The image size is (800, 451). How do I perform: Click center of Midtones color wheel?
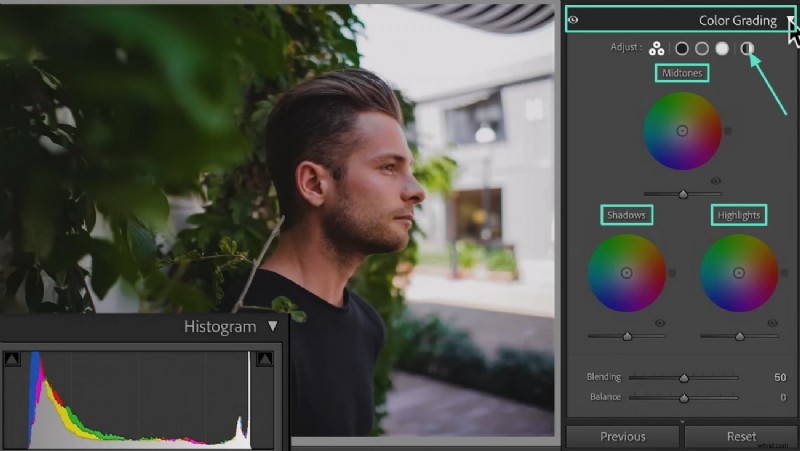(682, 131)
